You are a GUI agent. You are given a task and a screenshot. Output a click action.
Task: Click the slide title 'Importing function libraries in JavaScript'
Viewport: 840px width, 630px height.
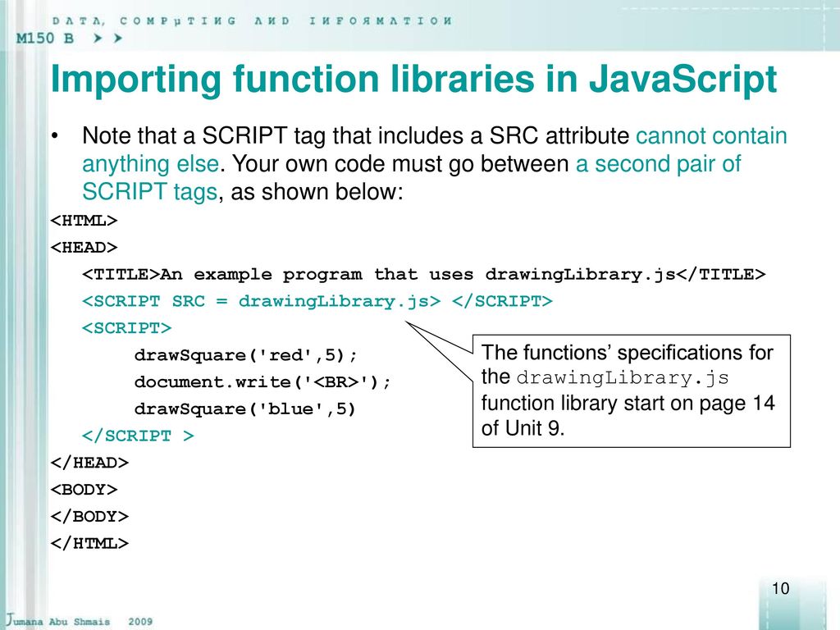pyautogui.click(x=413, y=80)
